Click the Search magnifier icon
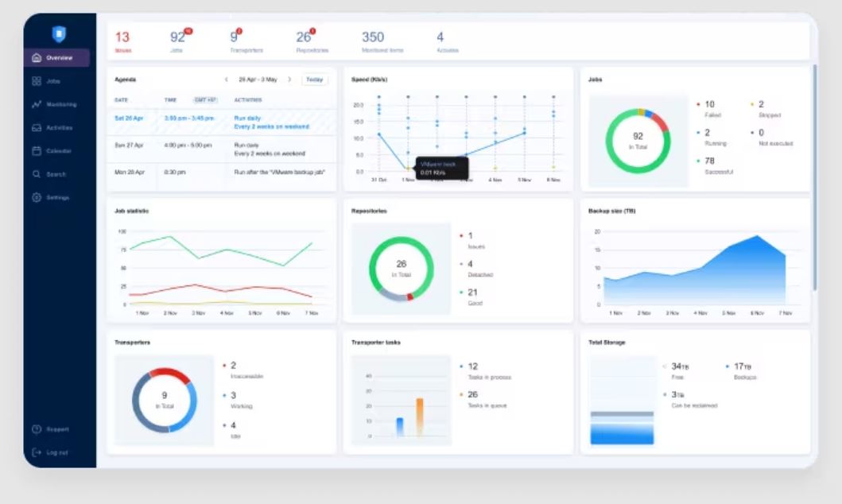This screenshot has width=842, height=504. (37, 174)
